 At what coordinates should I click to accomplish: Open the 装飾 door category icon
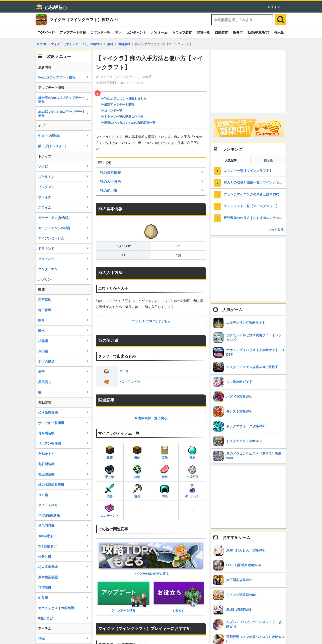(x=165, y=450)
